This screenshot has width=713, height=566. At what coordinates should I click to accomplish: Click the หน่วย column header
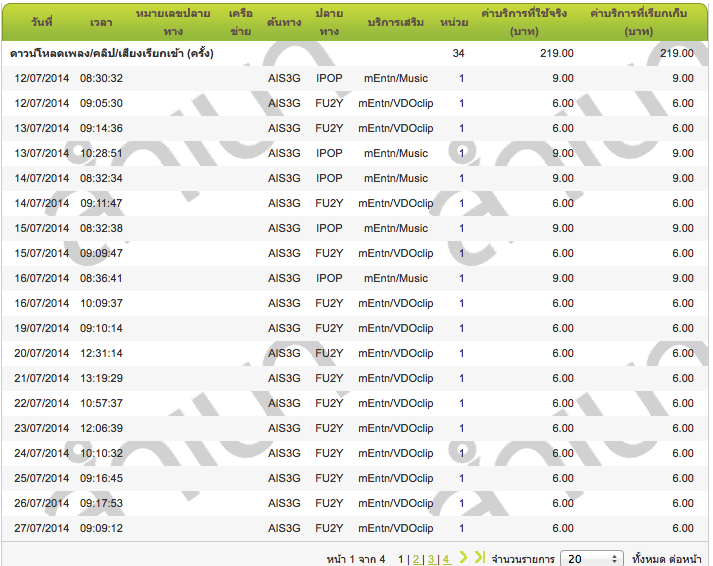454,22
